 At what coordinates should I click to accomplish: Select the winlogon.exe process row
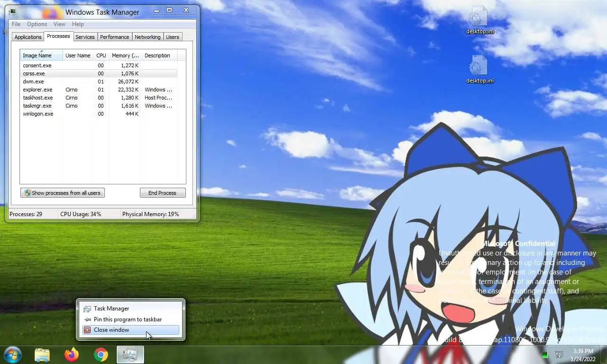pos(99,114)
